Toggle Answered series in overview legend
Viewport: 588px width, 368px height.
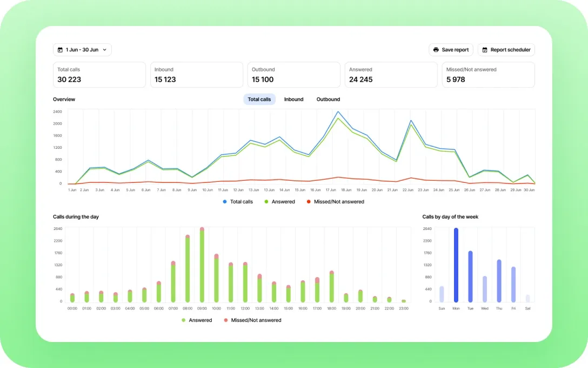pos(279,202)
